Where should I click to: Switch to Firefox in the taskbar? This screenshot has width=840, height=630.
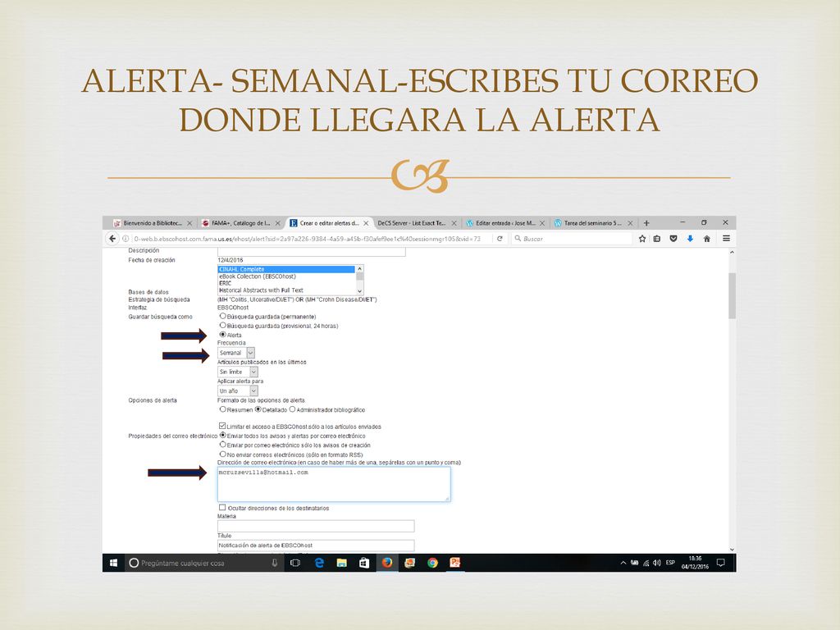387,563
